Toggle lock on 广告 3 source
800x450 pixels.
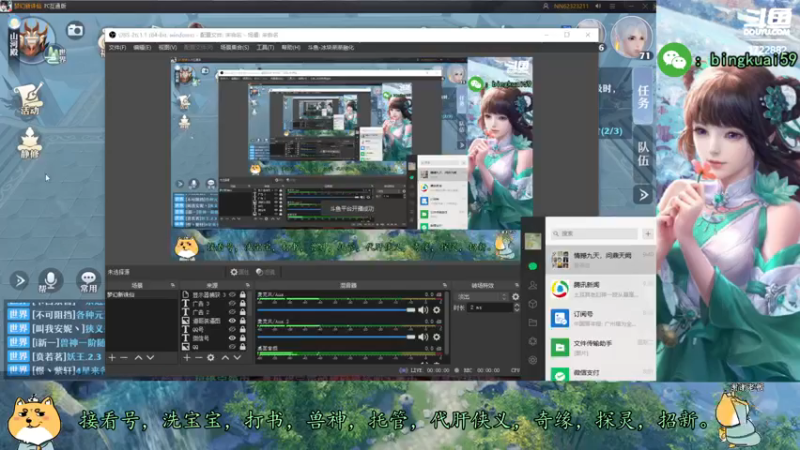pyautogui.click(x=243, y=304)
